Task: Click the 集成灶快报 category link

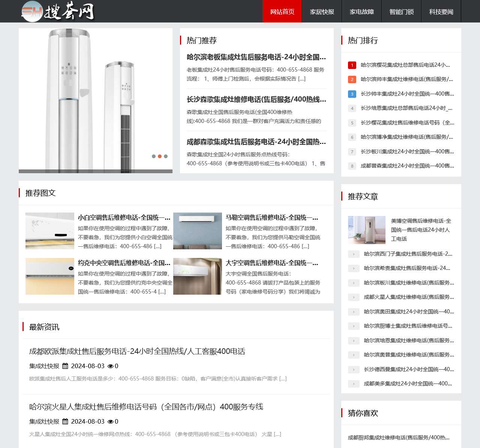Action: [x=43, y=366]
